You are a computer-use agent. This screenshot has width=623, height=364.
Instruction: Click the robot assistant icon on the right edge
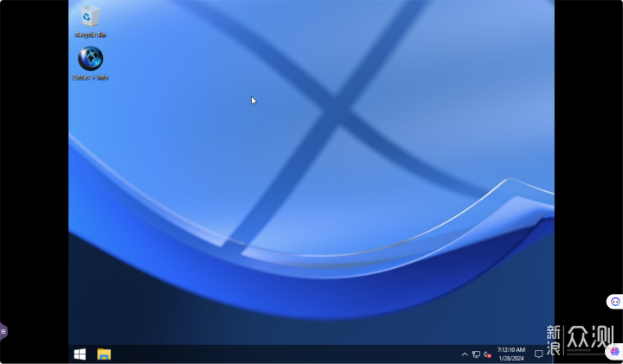tap(615, 302)
